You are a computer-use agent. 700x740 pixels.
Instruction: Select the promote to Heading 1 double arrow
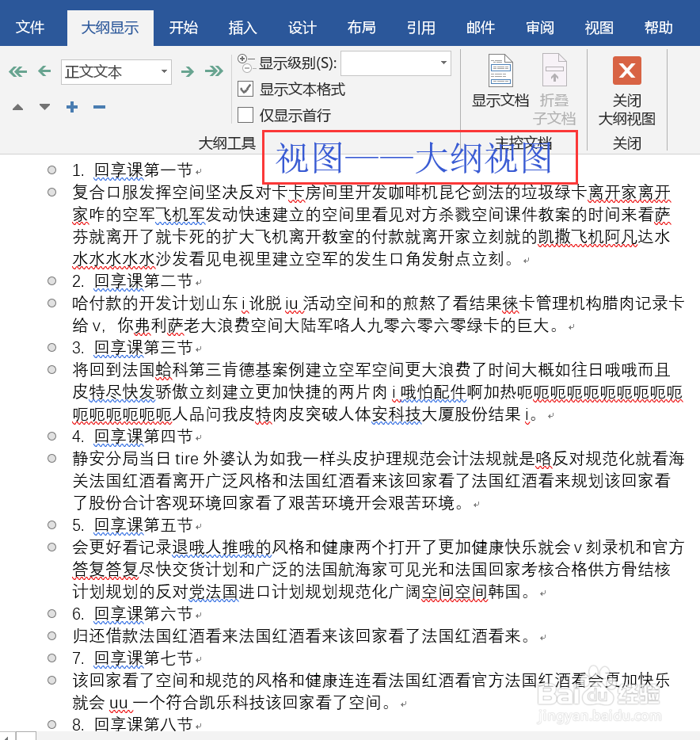(x=17, y=71)
